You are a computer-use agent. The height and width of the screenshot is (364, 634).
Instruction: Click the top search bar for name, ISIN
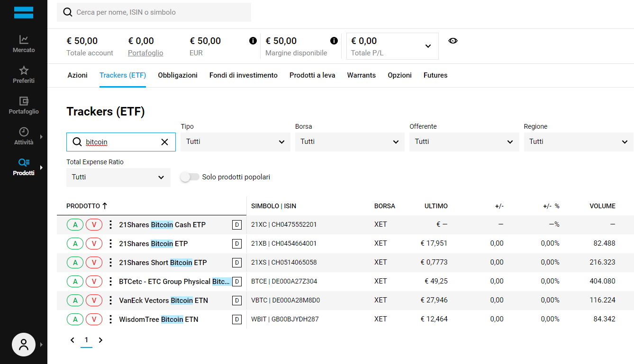[x=154, y=12]
